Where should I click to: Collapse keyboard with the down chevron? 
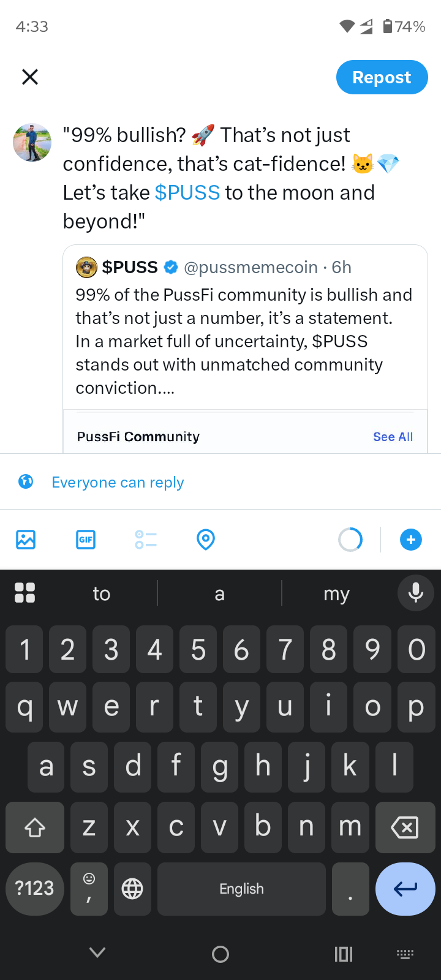coord(97,952)
